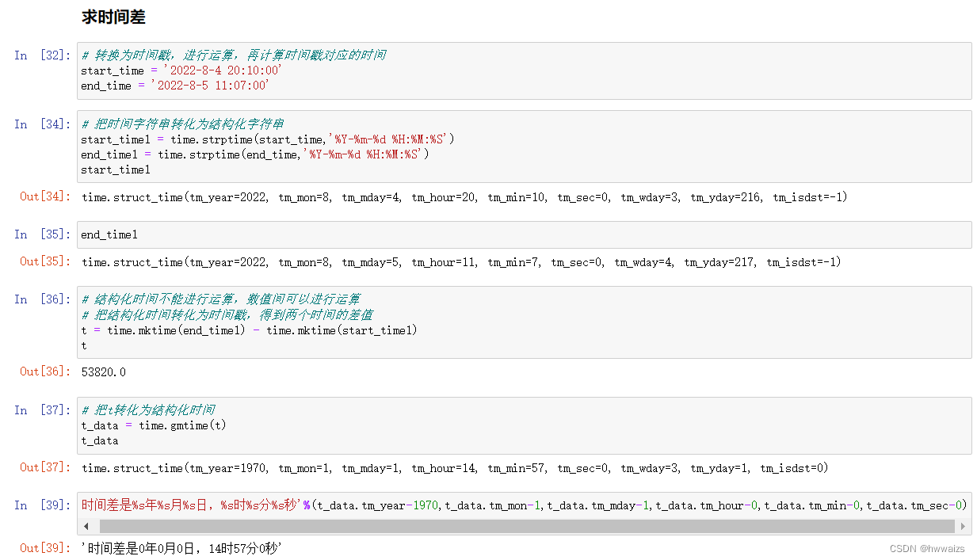This screenshot has width=977, height=560.
Task: Focus the In [35] end_time1 cell
Action: coord(525,234)
